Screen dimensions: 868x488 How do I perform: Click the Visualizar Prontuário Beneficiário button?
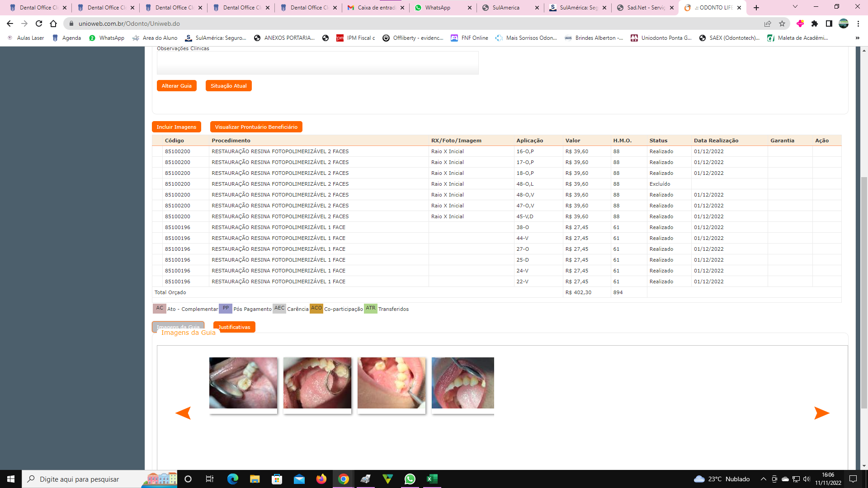(x=256, y=127)
